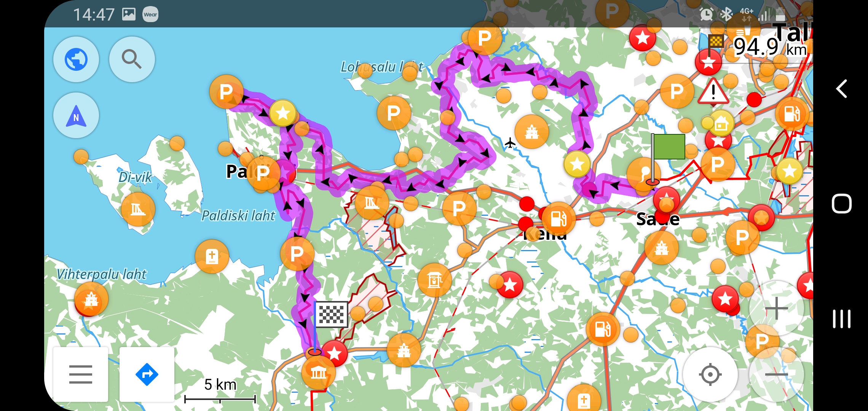Zoom in with the plus button

pyautogui.click(x=776, y=308)
